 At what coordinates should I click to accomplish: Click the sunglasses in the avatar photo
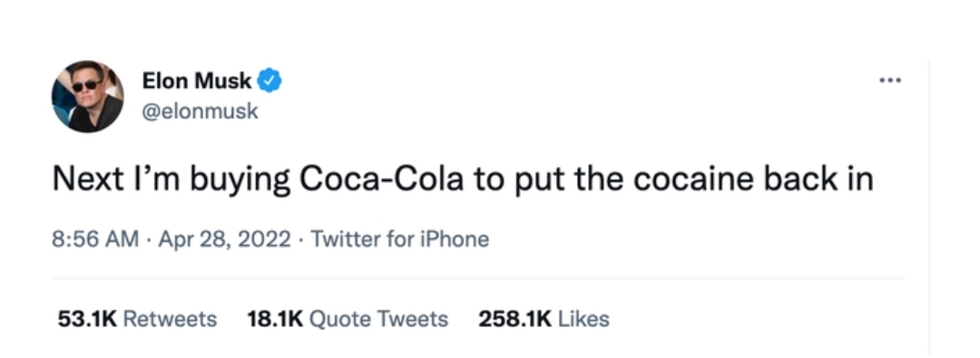pyautogui.click(x=87, y=85)
